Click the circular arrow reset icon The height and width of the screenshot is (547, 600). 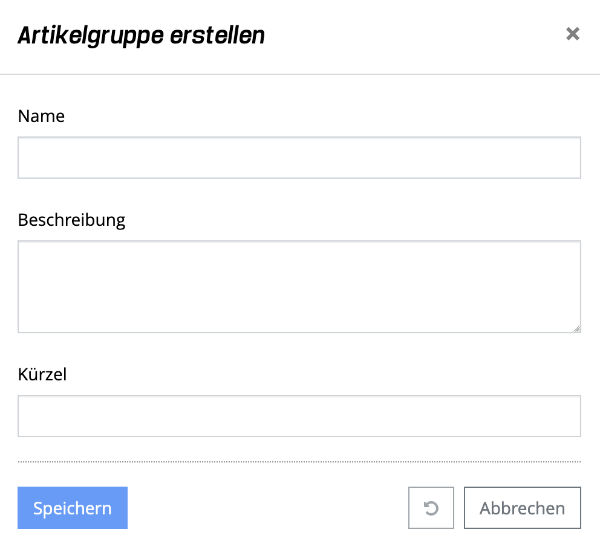tap(431, 508)
